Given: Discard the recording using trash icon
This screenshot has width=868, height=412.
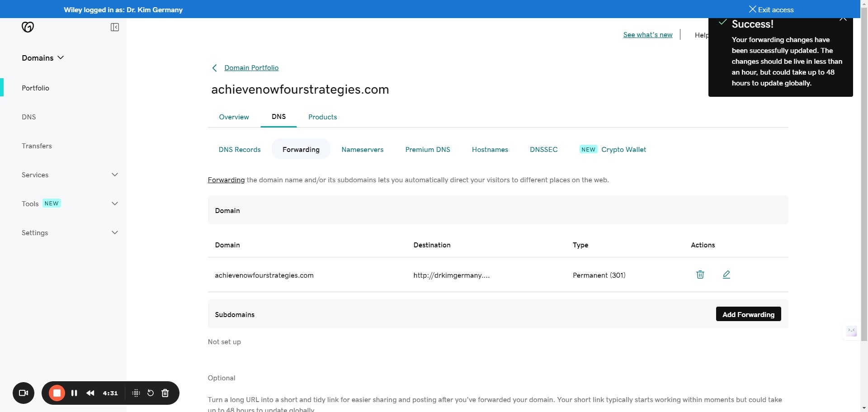Looking at the screenshot, I should tap(165, 393).
